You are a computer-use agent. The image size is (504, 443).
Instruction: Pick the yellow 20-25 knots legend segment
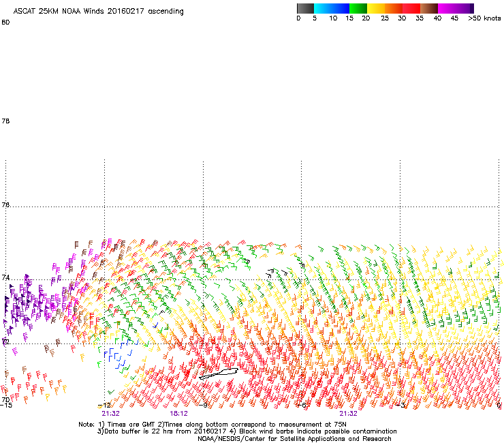[376, 8]
